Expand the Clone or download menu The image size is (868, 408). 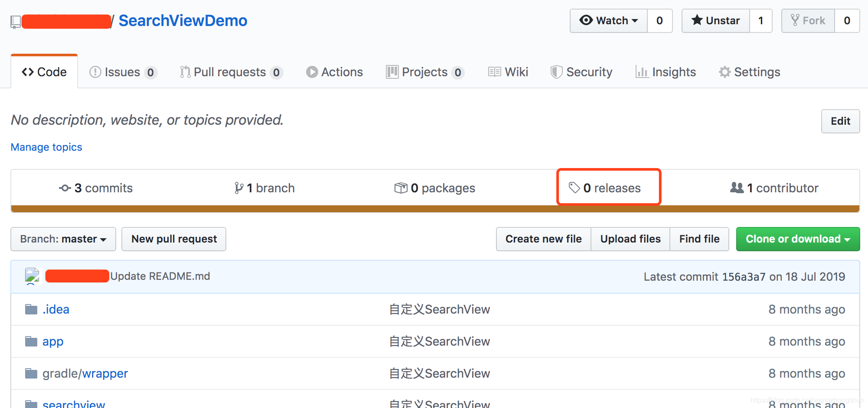coord(798,239)
